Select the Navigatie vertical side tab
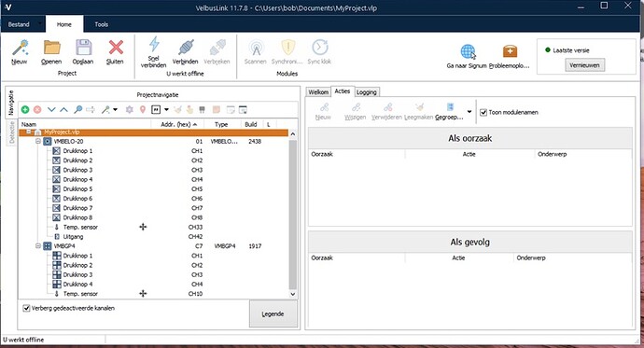644x348 pixels. [11, 103]
